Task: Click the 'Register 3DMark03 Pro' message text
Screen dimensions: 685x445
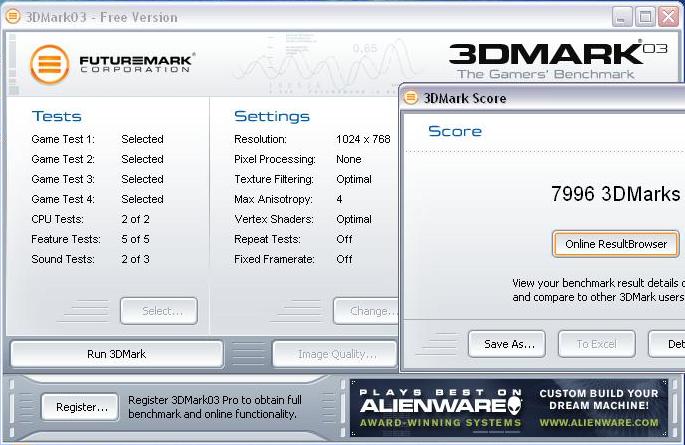Action: tap(214, 407)
